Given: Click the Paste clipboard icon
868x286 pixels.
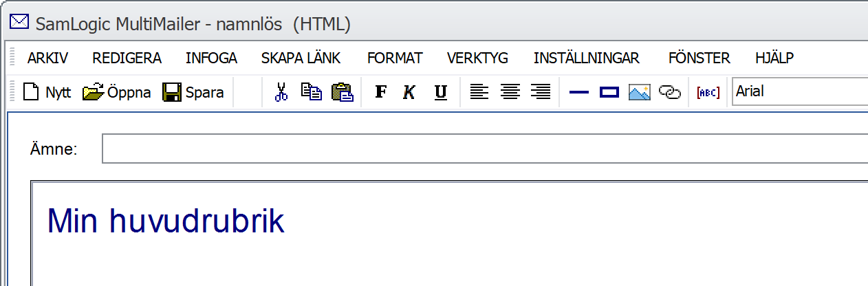Looking at the screenshot, I should [343, 92].
